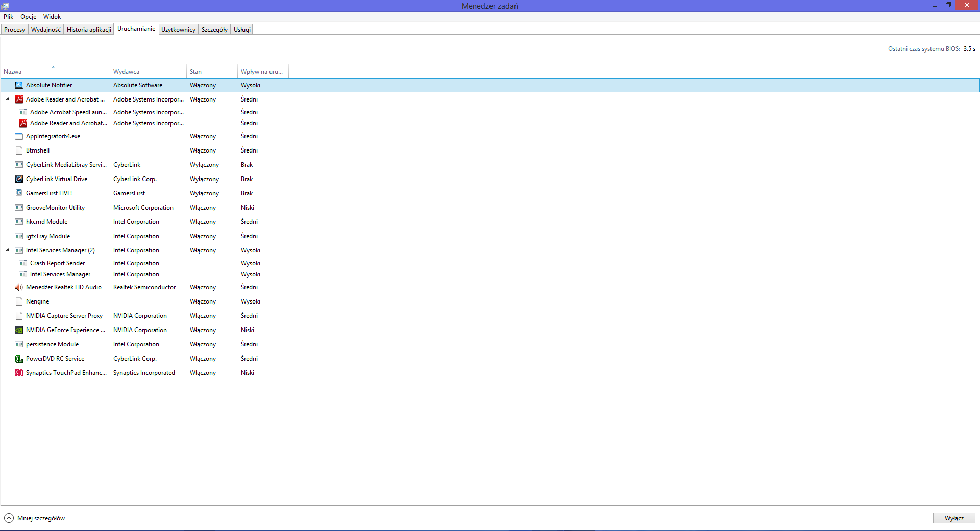
Task: Open the Opcje menu
Action: (29, 17)
